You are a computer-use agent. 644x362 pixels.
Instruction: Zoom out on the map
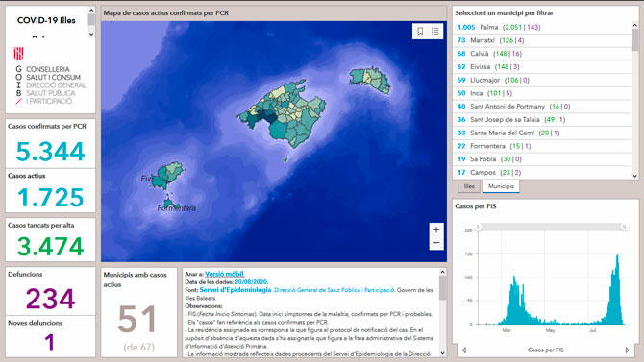[436, 243]
